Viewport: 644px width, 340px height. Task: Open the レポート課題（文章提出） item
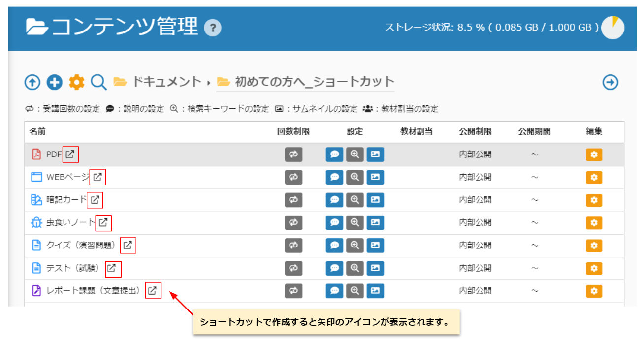tap(93, 291)
